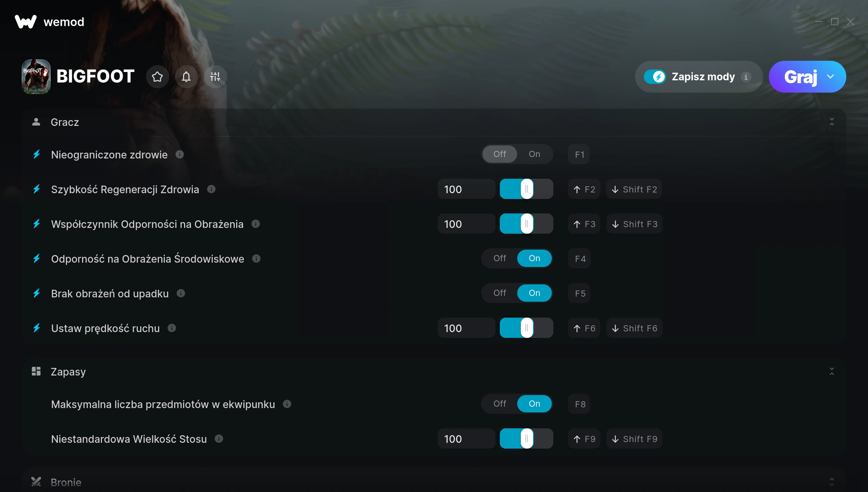The image size is (868, 492).
Task: Show info icon next to Zapisz mody
Action: click(x=746, y=77)
